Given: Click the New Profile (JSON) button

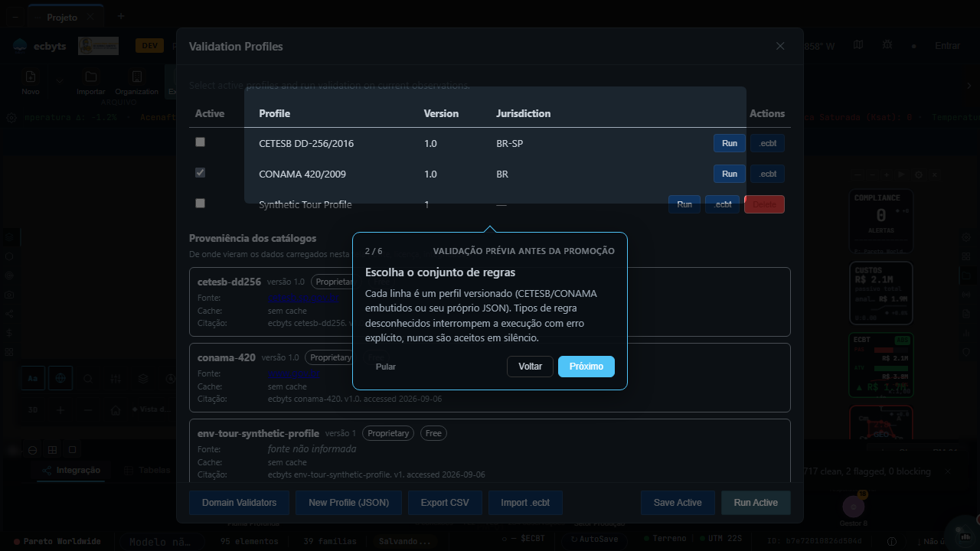Looking at the screenshot, I should (x=349, y=503).
